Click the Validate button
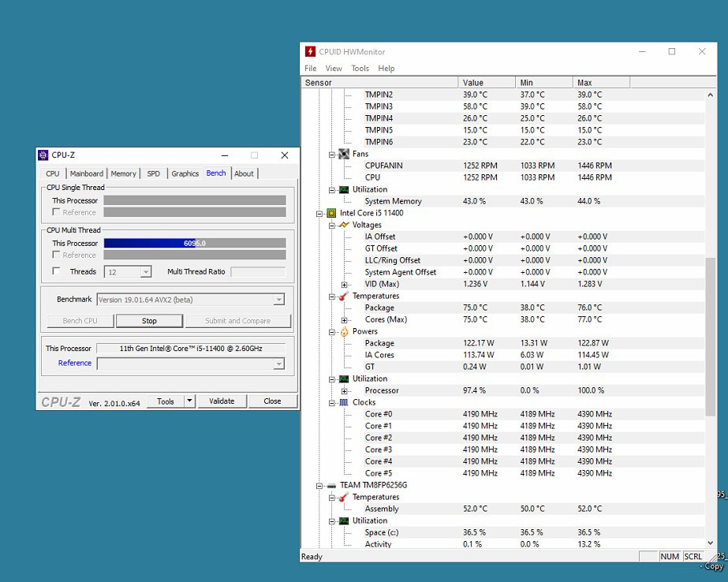728x582 pixels. point(222,401)
